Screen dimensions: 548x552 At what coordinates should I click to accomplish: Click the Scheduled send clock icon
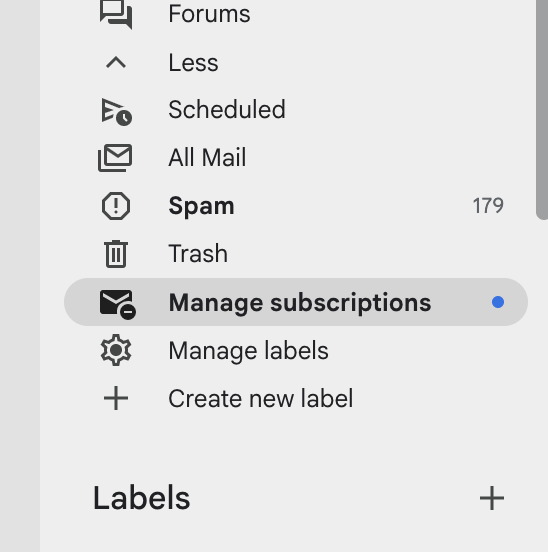point(116,112)
